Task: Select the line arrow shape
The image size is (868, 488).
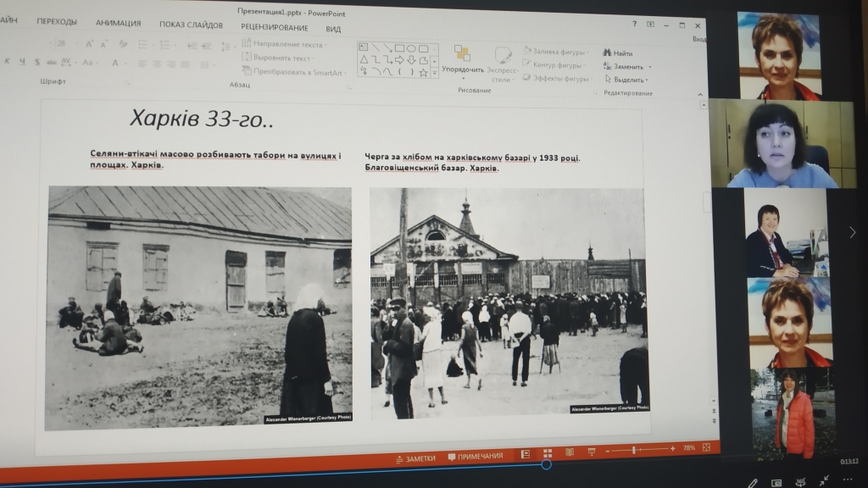Action: [387, 47]
